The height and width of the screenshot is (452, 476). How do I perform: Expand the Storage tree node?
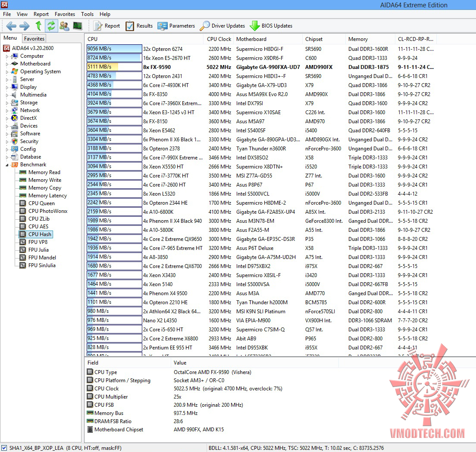(x=7, y=103)
